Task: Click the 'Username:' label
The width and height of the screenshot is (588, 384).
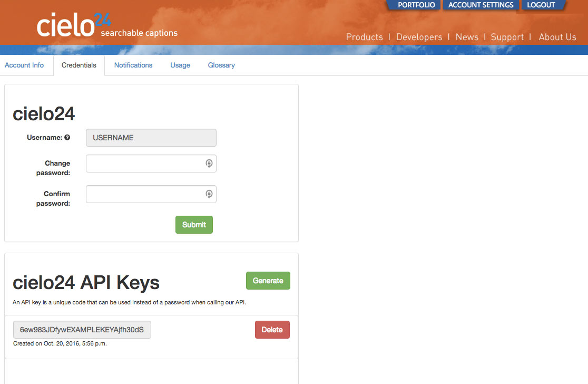Action: [x=45, y=137]
